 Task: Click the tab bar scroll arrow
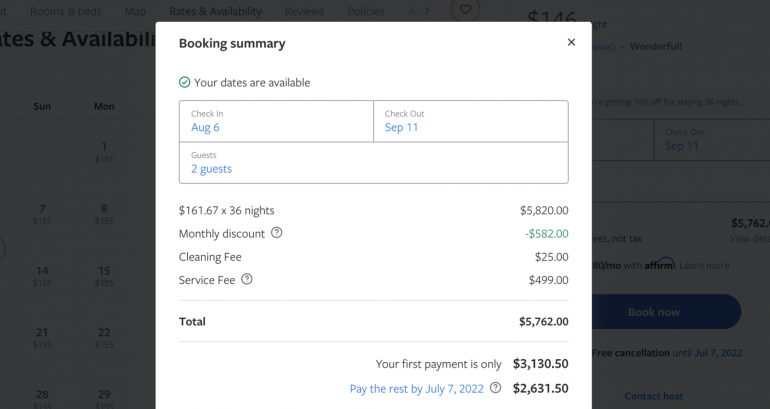[428, 12]
